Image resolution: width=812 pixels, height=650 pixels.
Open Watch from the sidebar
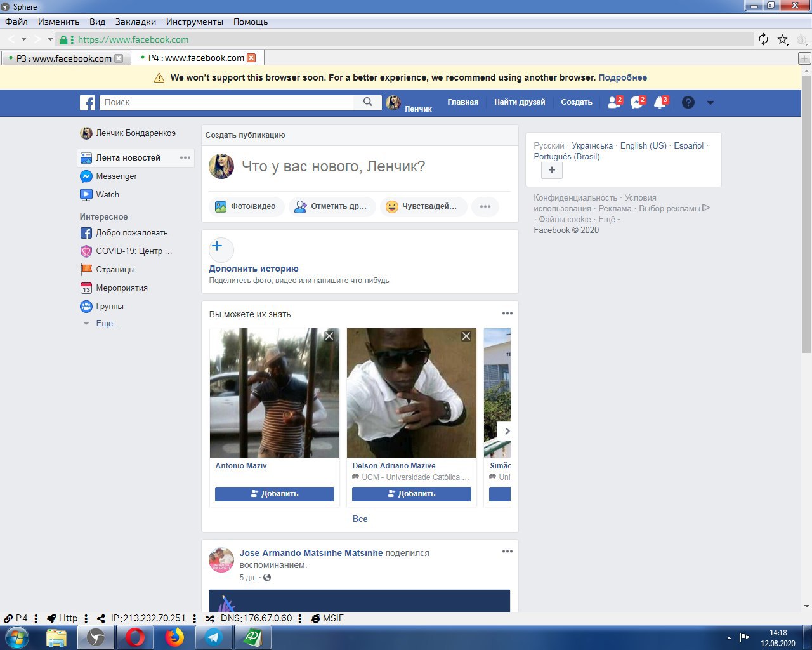tap(100, 194)
